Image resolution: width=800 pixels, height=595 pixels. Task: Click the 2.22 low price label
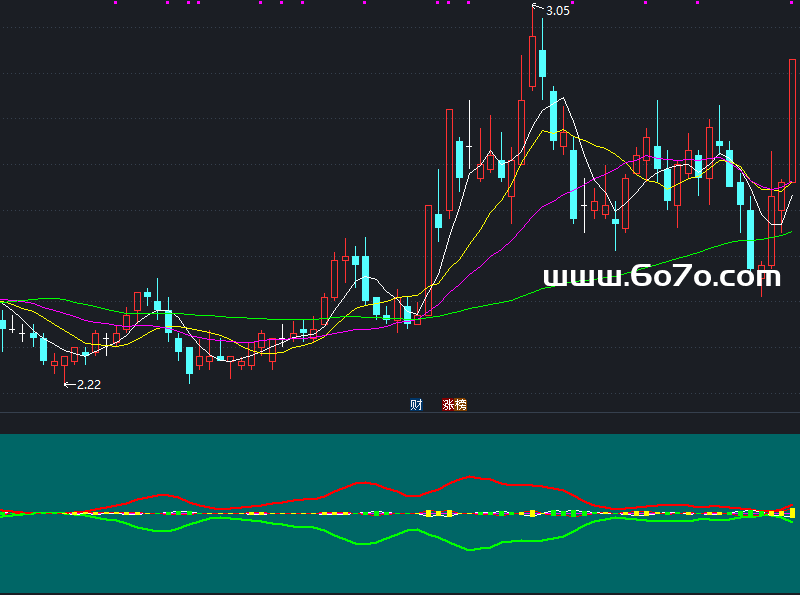coord(88,384)
